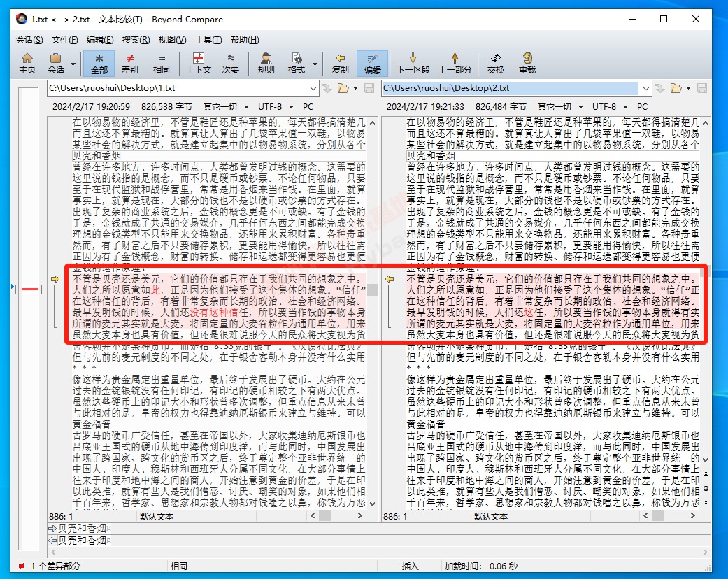Jump to next difference with 下一区段
The image size is (728, 579).
[x=413, y=63]
